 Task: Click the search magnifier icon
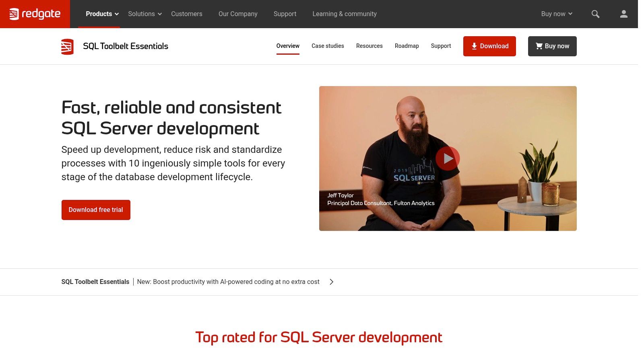pos(595,14)
